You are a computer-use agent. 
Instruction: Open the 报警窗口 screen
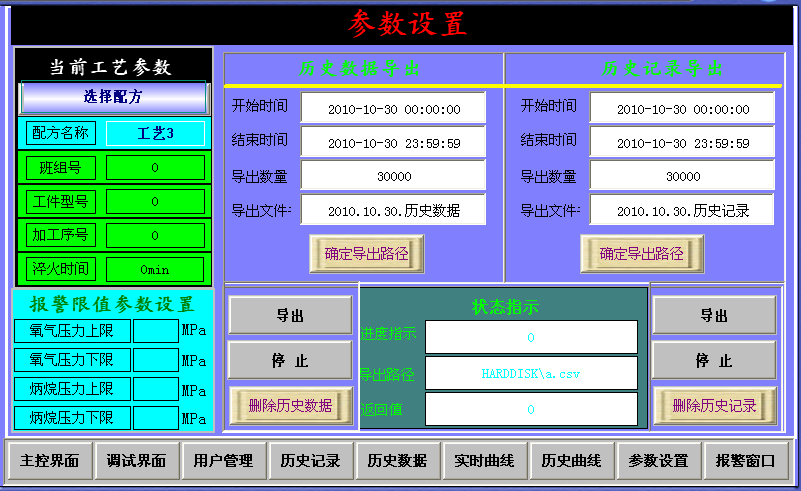(745, 461)
